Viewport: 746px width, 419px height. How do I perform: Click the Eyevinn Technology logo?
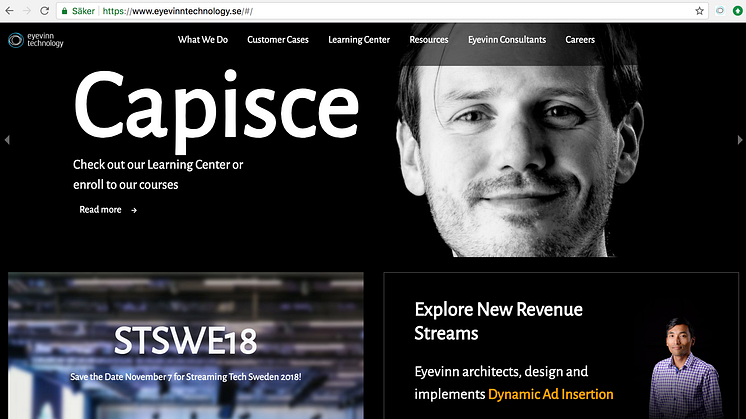coord(36,40)
